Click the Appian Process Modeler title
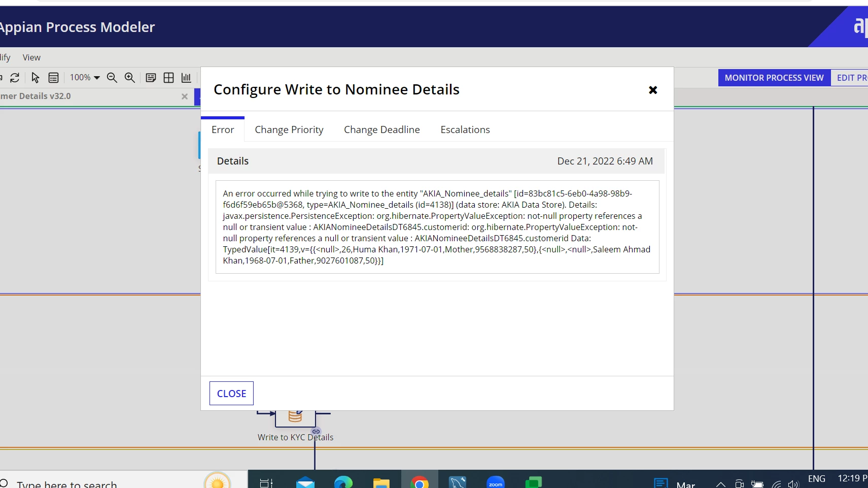 77,27
